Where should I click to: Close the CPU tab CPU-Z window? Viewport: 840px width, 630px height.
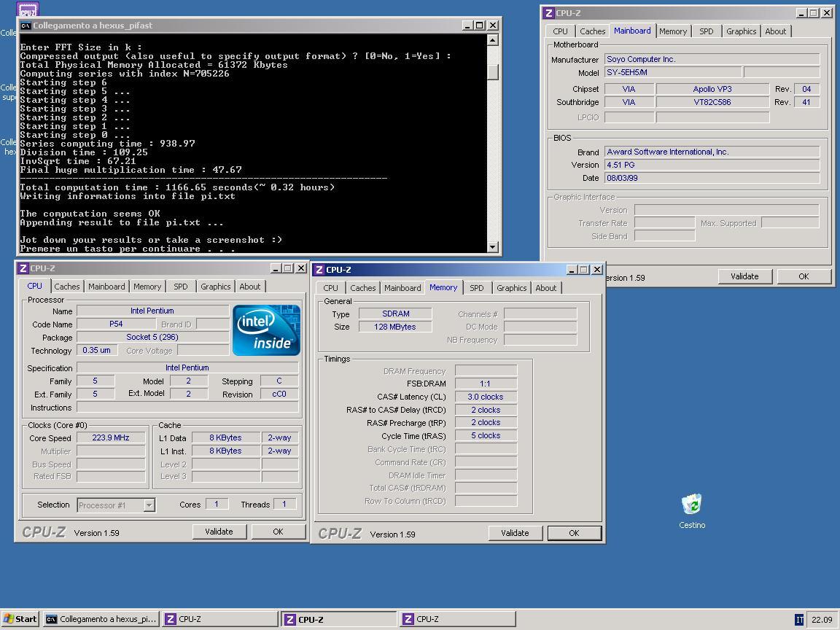tap(301, 268)
